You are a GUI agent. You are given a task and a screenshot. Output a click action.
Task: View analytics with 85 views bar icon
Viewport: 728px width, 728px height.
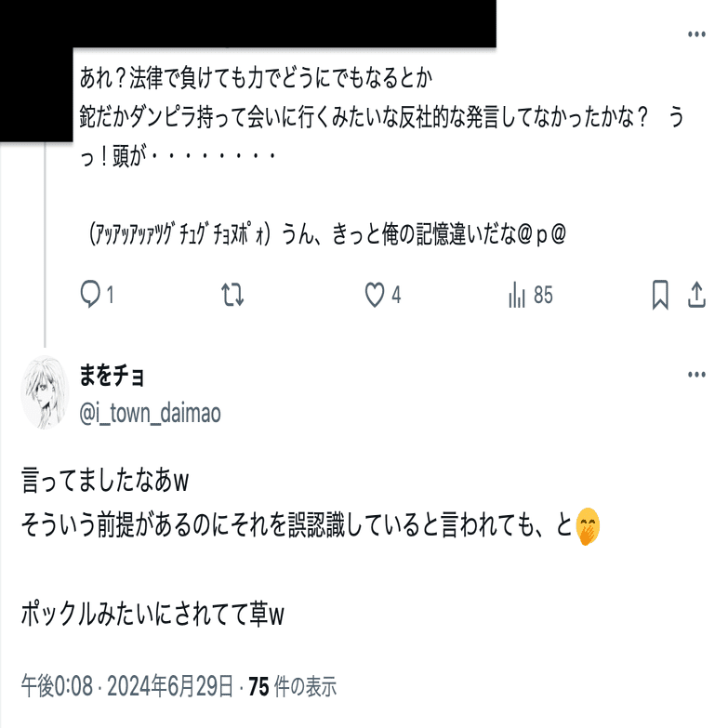pos(516,295)
